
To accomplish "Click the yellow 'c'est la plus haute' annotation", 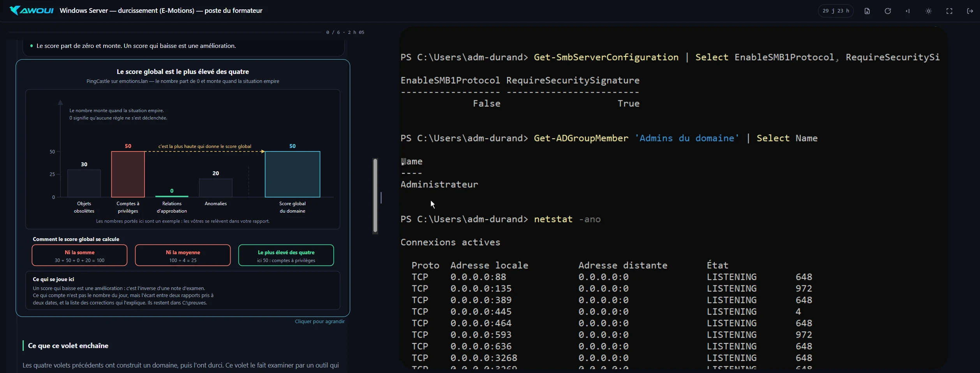I will pyautogui.click(x=204, y=146).
